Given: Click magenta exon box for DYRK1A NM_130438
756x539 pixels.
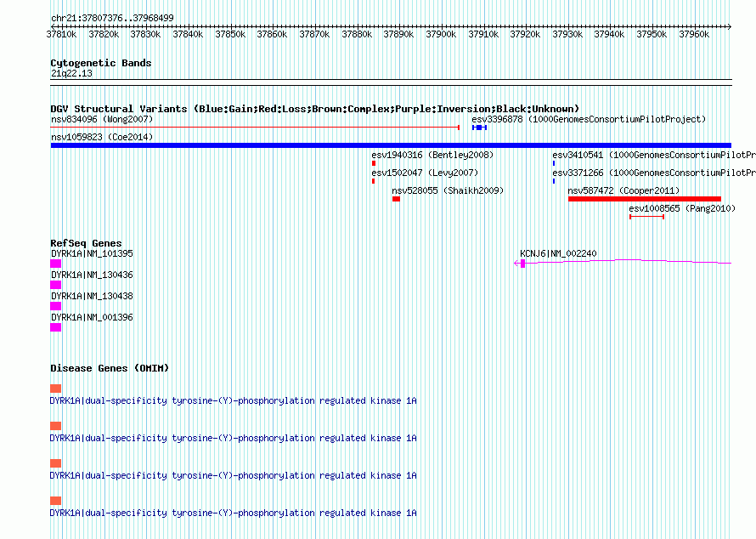Looking at the screenshot, I should point(56,306).
